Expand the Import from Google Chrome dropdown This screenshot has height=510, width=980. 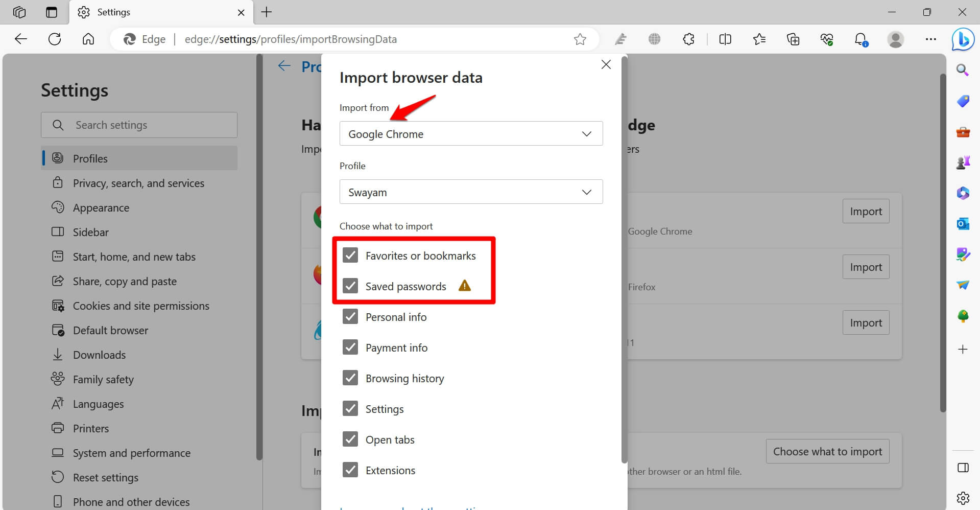click(x=470, y=134)
